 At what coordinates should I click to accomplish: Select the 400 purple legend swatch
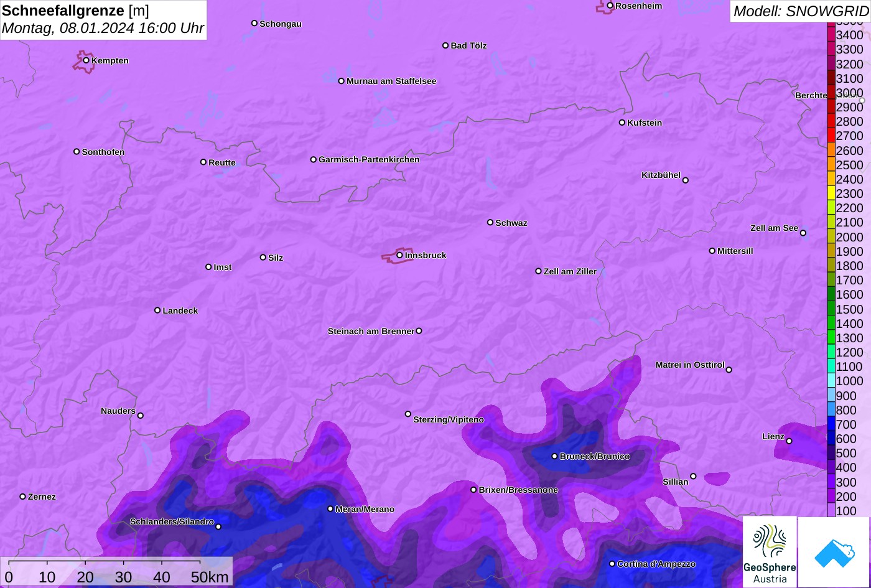(831, 467)
